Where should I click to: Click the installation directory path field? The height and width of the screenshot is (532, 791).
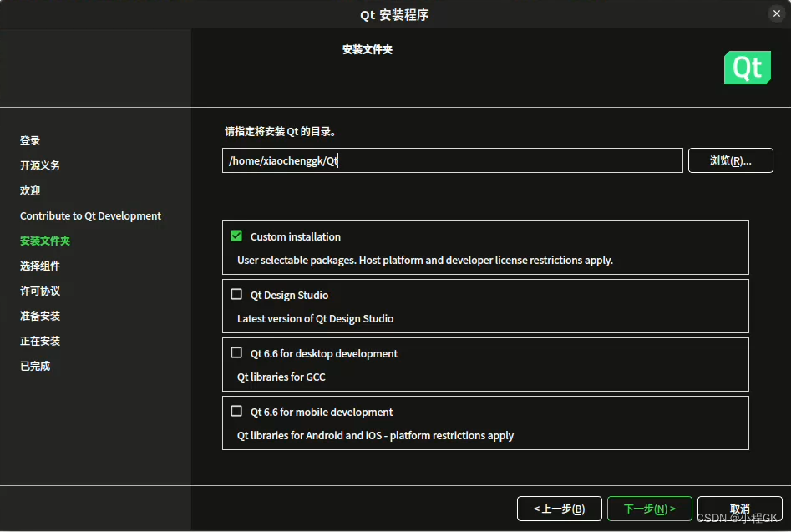tap(453, 160)
